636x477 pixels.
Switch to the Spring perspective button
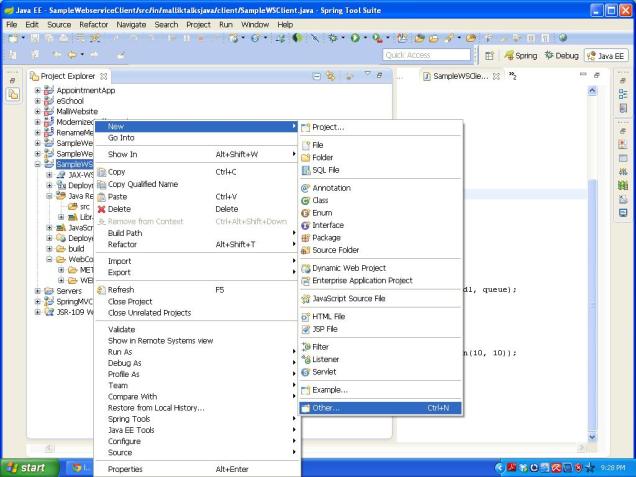coord(523,56)
